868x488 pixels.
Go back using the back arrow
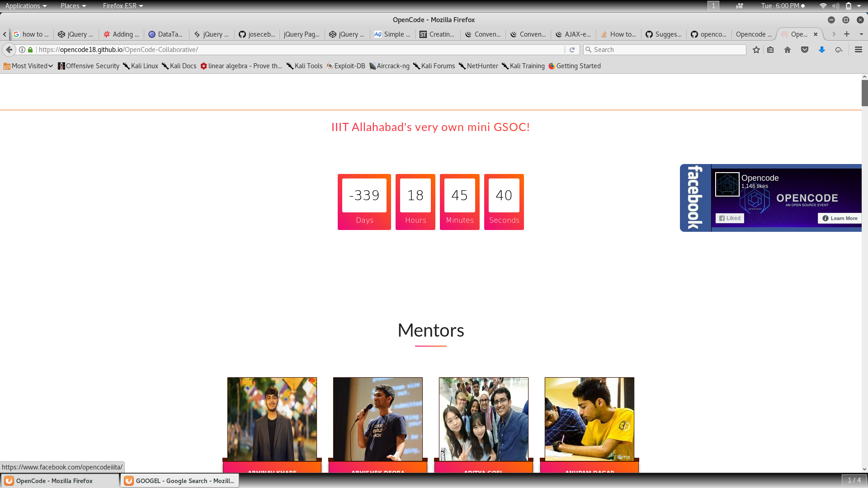click(x=9, y=50)
